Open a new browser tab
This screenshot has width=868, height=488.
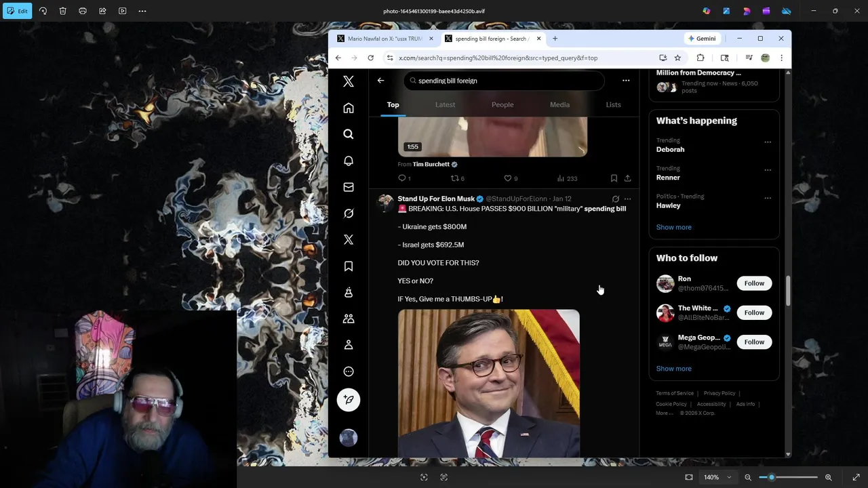(x=555, y=39)
